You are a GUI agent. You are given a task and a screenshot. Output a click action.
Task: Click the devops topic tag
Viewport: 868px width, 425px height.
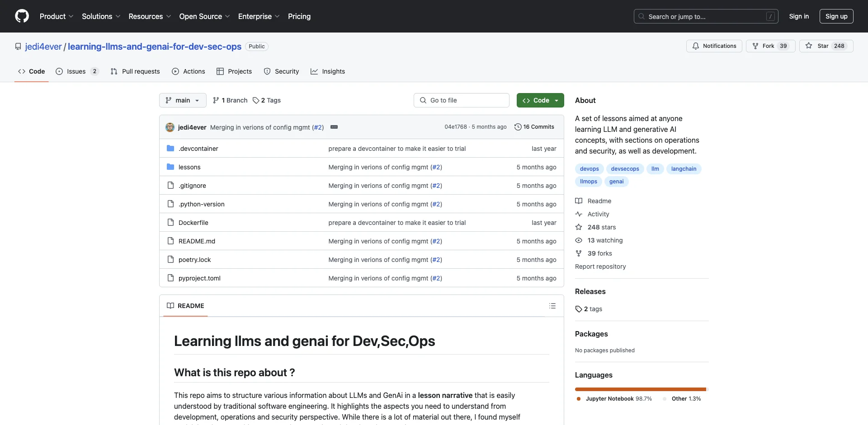590,169
